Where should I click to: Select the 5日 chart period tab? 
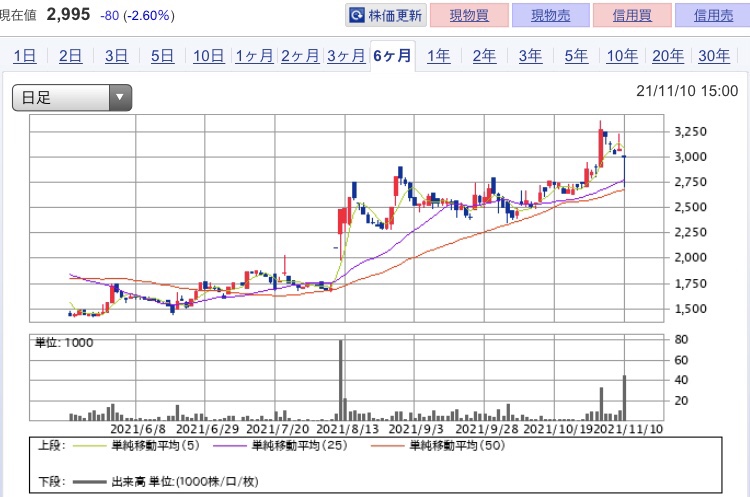(x=162, y=56)
